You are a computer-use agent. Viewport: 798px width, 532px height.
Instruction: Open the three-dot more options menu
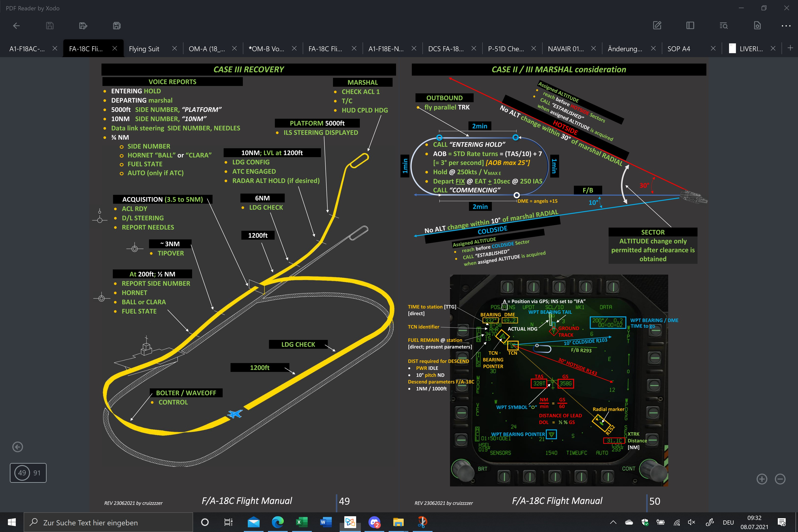coord(786,26)
